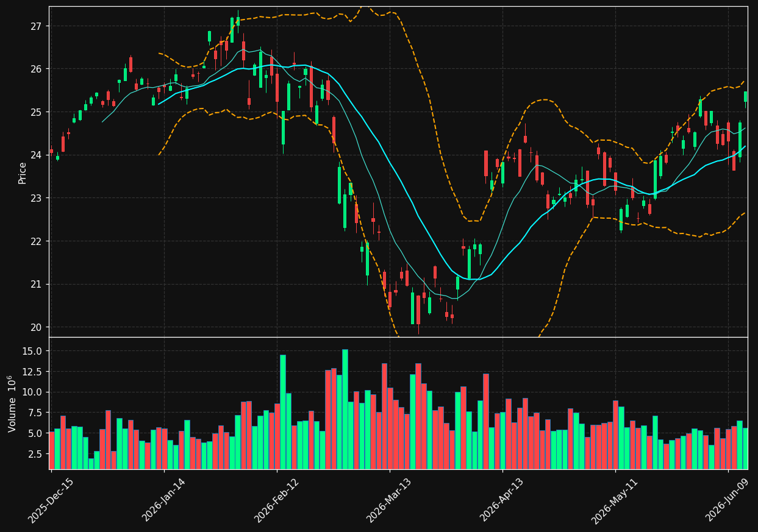Click volume tick label 2.5

point(35,454)
